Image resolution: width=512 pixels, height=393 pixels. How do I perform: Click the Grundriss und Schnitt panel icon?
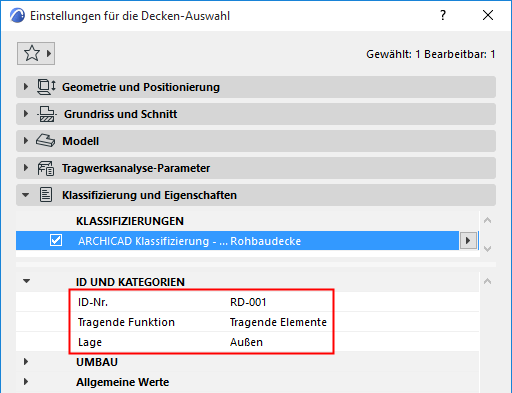pos(46,114)
